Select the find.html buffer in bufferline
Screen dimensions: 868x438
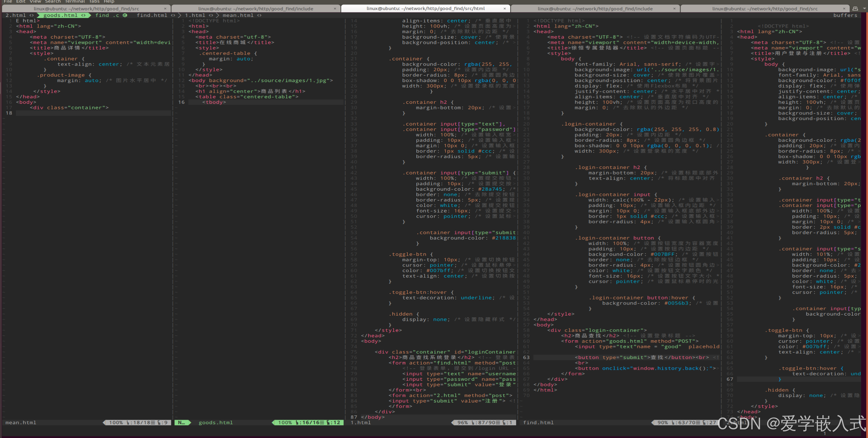pos(152,15)
